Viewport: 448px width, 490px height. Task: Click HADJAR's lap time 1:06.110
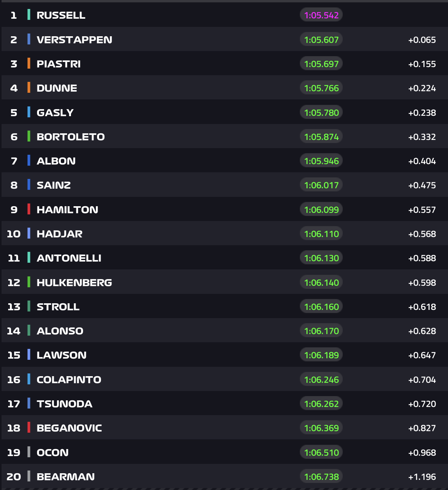321,234
